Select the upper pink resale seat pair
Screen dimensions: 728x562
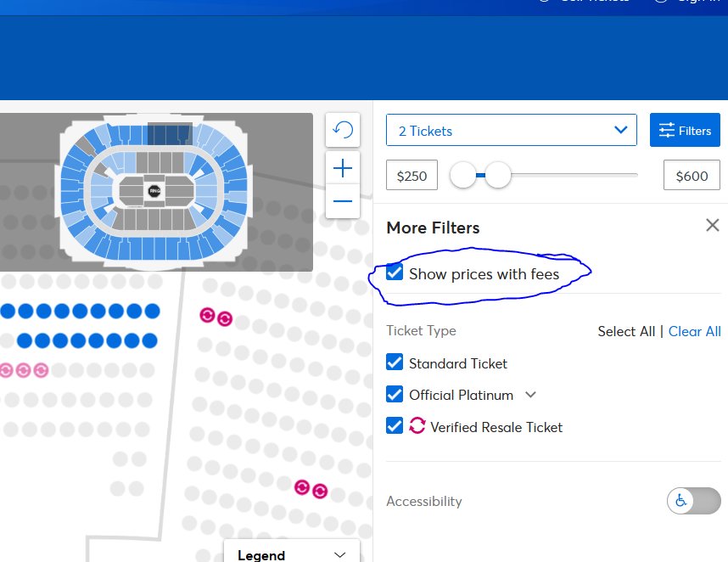point(216,317)
